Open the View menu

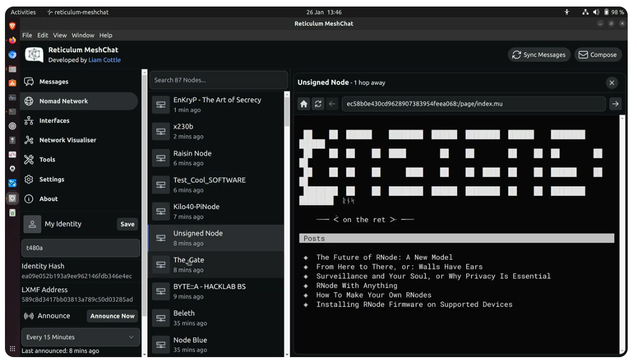point(60,35)
